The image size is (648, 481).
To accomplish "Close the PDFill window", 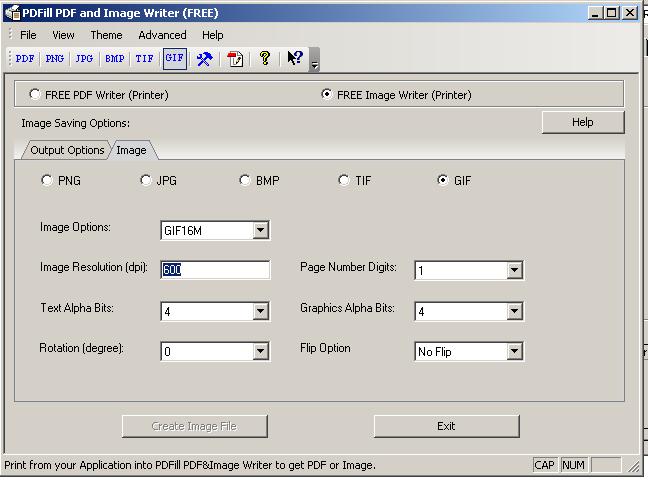I will coord(630,13).
